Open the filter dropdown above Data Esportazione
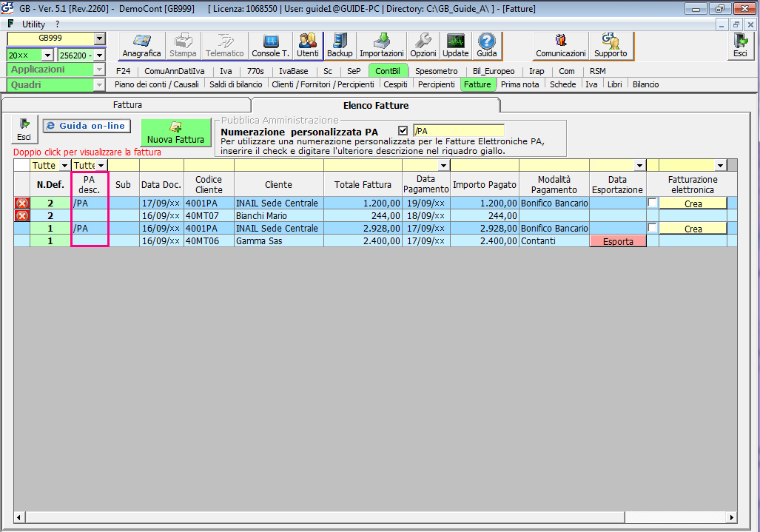Viewport: 760px width, 532px height. pos(640,165)
